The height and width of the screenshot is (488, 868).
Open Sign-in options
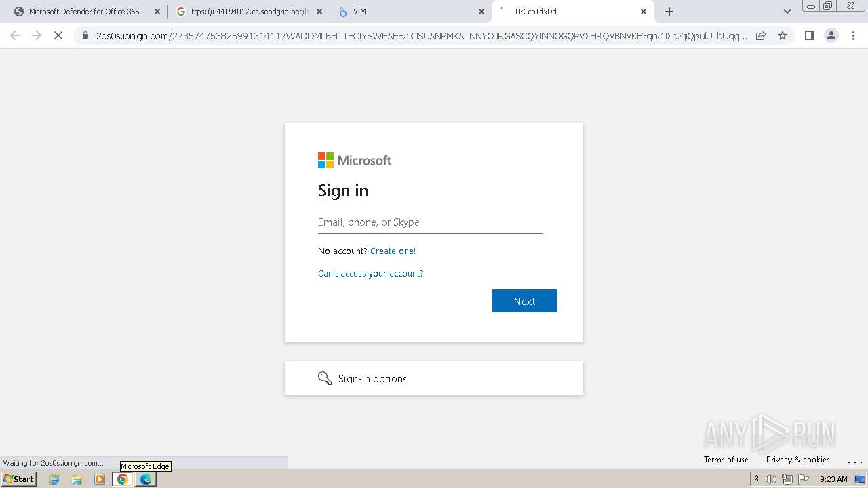434,378
